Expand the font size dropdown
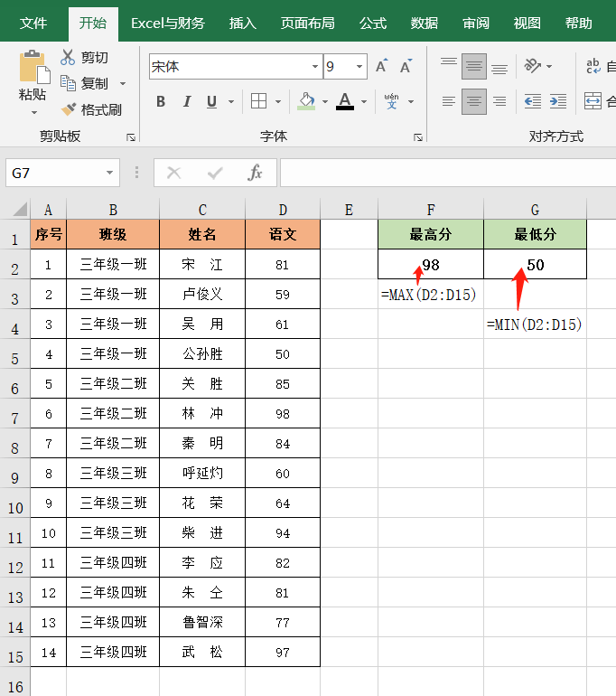 [x=359, y=67]
